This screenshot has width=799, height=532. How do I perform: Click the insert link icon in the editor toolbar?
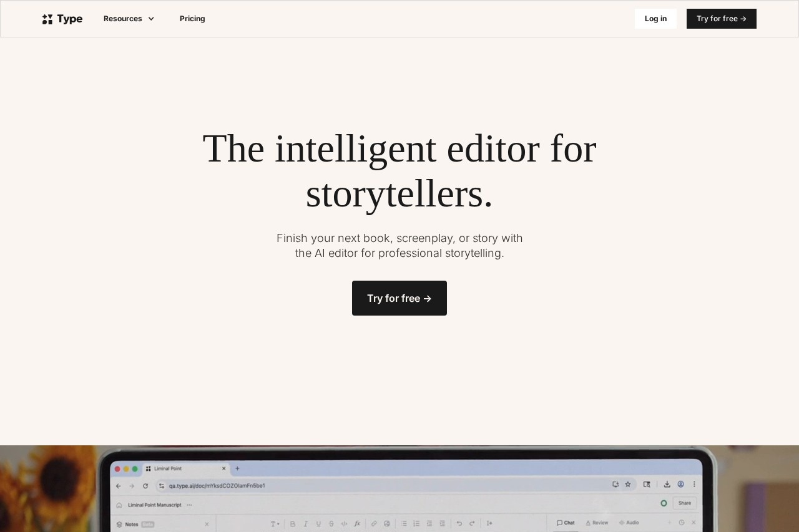tap(374, 523)
